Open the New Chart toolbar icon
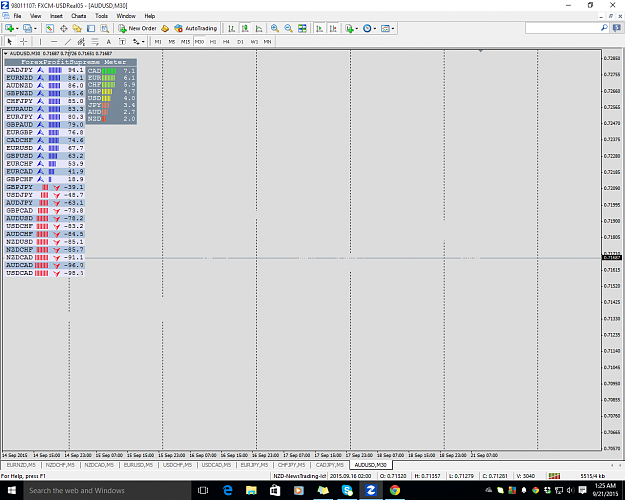Image resolution: width=625 pixels, height=500 pixels. [x=9, y=28]
